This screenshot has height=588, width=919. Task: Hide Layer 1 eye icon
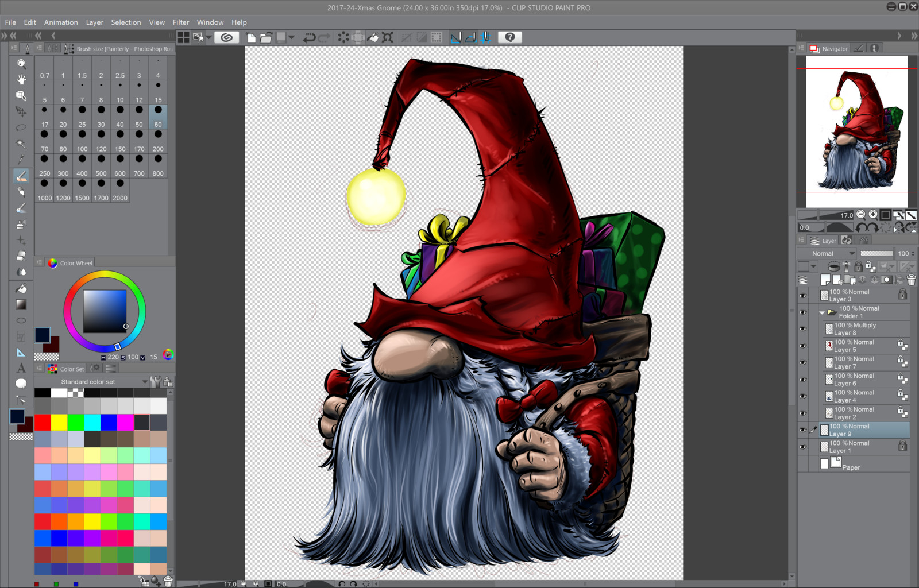tap(803, 447)
